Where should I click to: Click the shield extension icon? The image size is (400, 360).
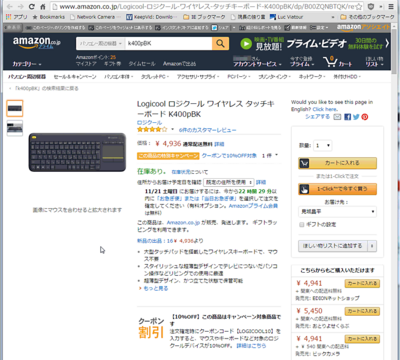[x=371, y=6]
